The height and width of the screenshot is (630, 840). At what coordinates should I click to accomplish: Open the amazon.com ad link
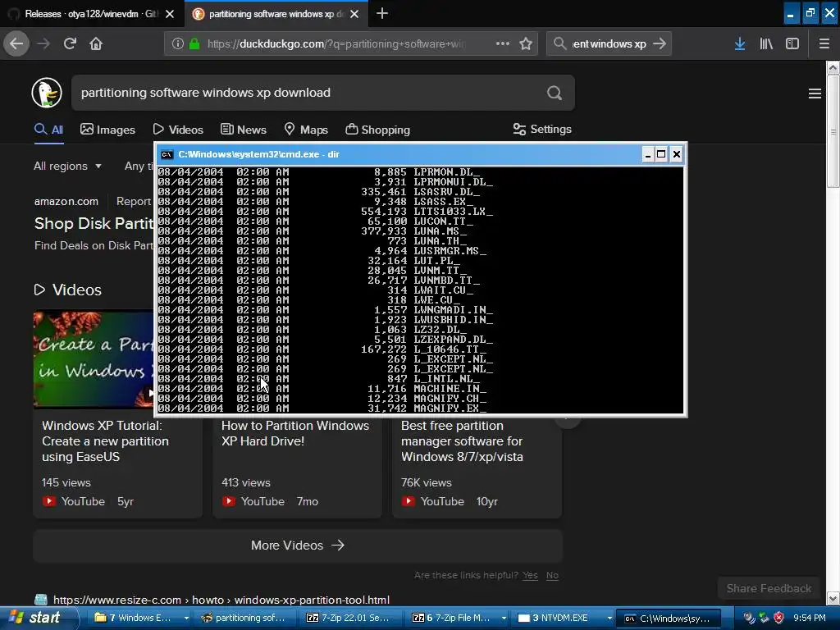[66, 202]
